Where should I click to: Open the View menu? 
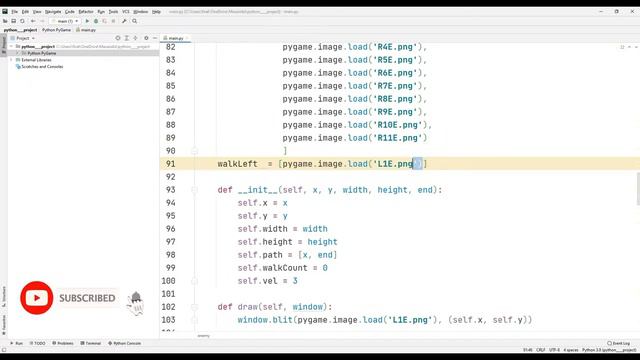[x=37, y=12]
